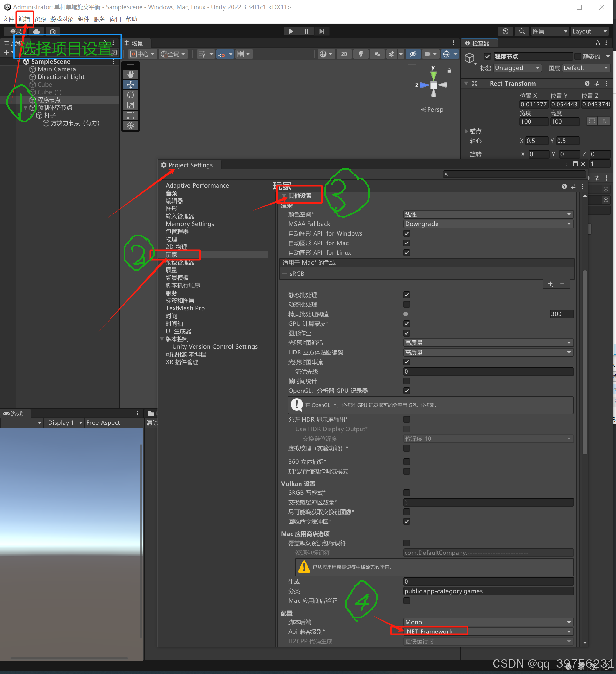Open the MSAA Fallback dropdown
The width and height of the screenshot is (616, 674).
point(488,224)
